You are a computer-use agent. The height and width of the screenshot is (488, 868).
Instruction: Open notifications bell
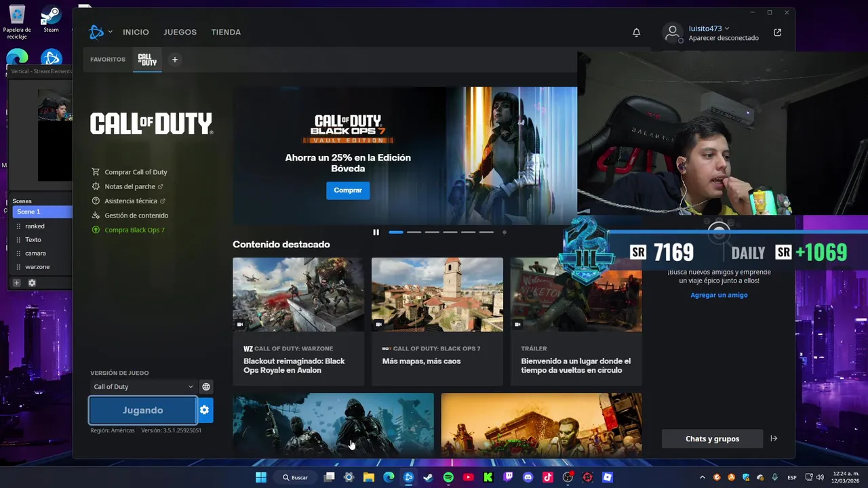tap(636, 33)
